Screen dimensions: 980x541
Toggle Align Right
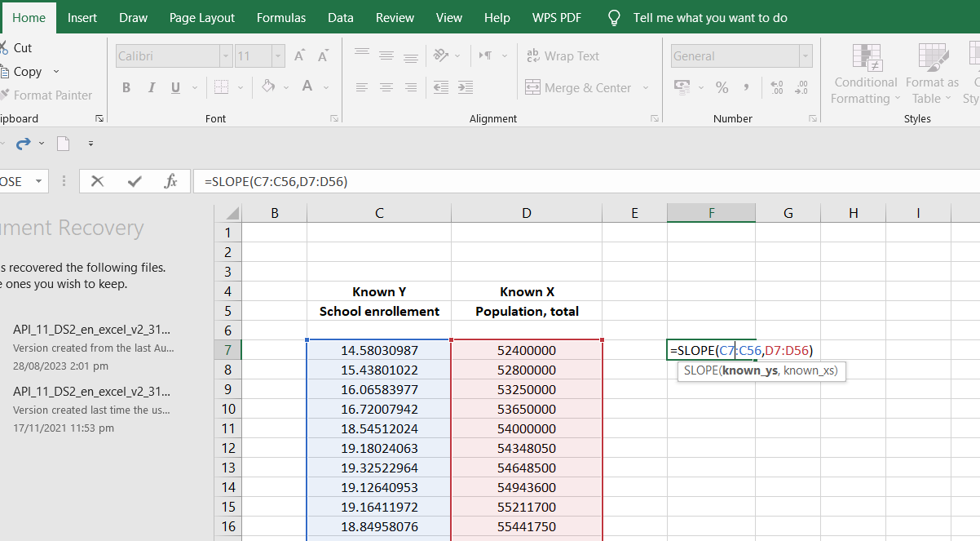[411, 87]
